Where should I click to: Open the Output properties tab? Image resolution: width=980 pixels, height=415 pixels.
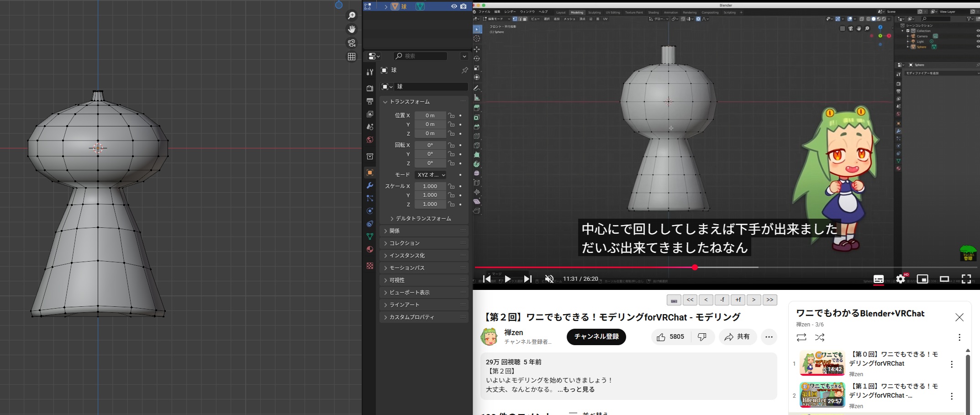pyautogui.click(x=370, y=101)
